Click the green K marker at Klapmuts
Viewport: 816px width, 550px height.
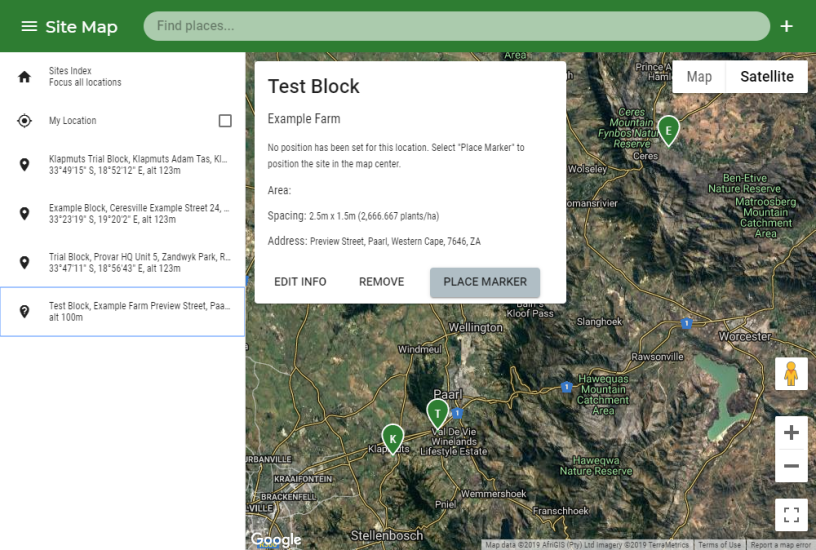point(393,439)
